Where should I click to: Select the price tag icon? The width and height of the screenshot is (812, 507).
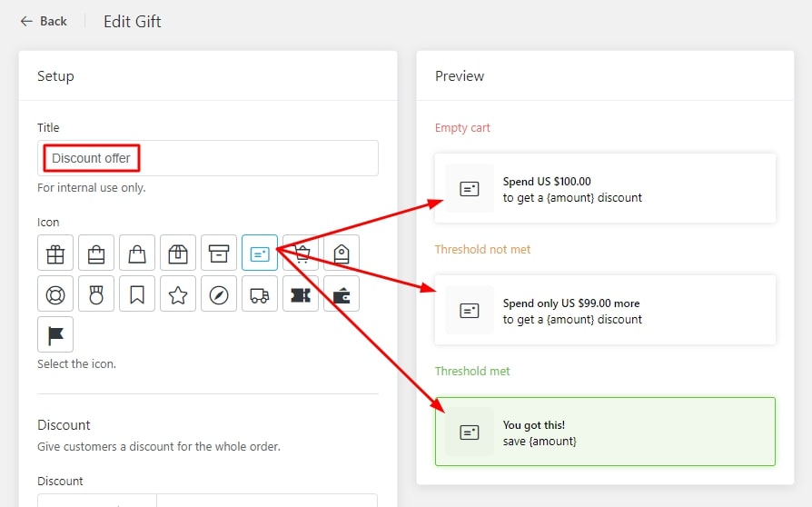point(342,253)
